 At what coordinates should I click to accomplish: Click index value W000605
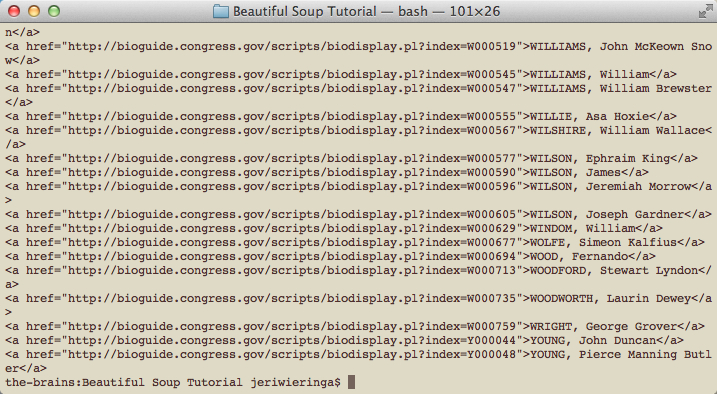coord(491,214)
